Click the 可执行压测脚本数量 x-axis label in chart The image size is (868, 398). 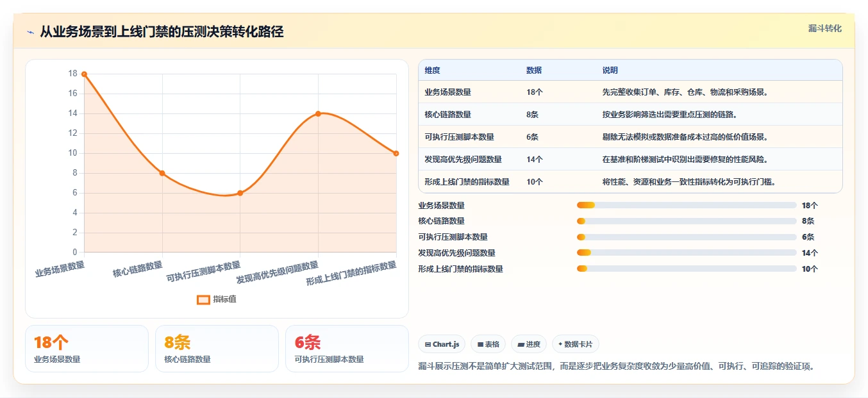tap(203, 272)
